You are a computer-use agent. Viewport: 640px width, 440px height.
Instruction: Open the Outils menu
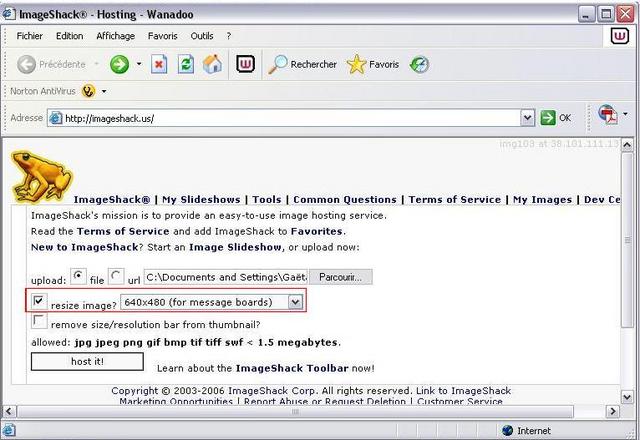pos(202,36)
